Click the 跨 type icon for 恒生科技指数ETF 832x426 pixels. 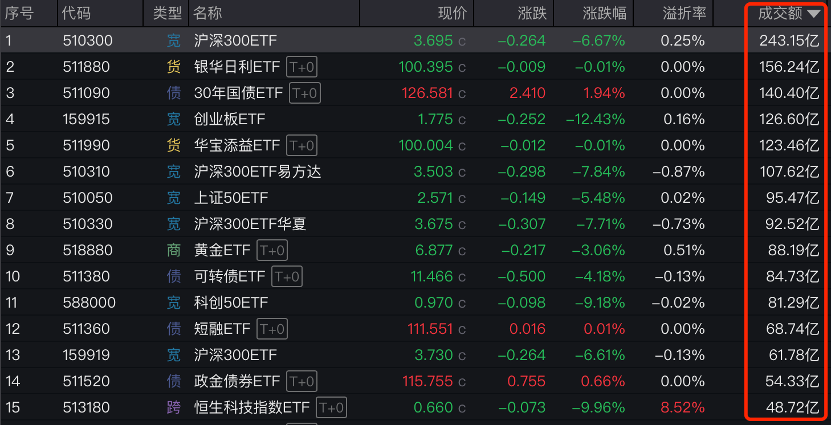[x=174, y=407]
